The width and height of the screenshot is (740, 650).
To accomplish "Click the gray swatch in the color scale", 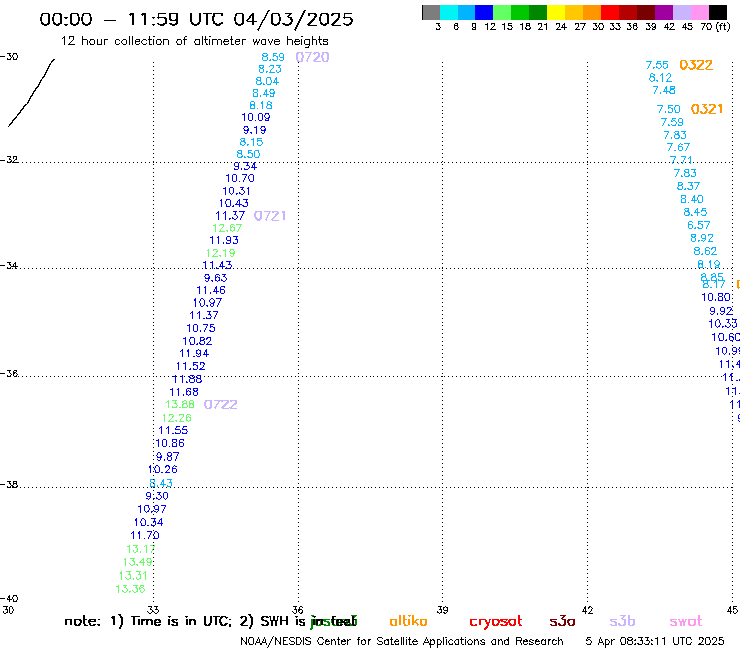I will pos(431,12).
